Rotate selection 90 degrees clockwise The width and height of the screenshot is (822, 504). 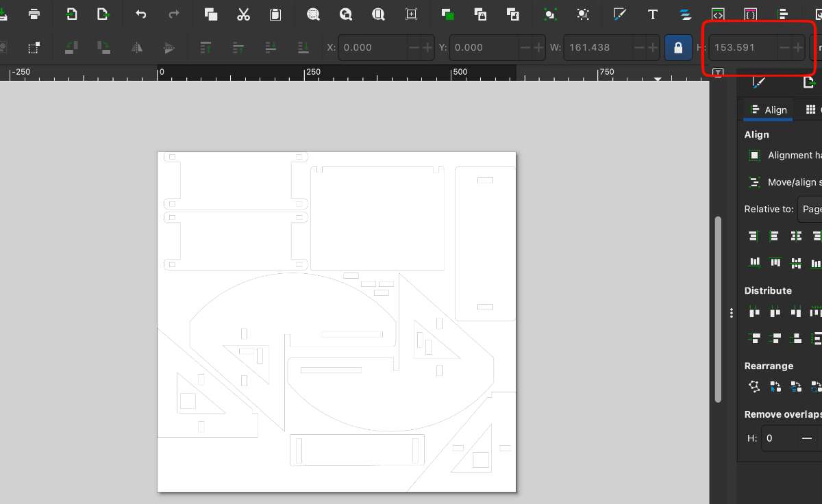(x=103, y=47)
